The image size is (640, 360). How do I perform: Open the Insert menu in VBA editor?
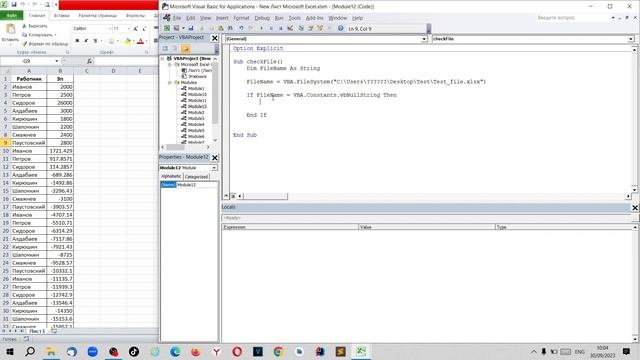click(x=222, y=18)
